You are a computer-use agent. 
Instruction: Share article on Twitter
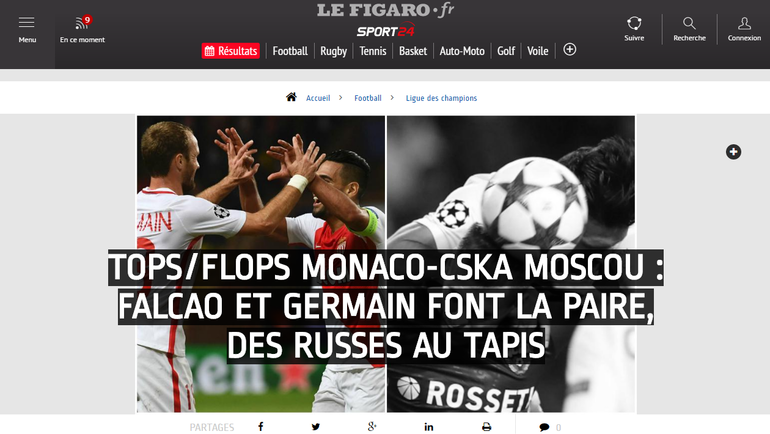[316, 427]
